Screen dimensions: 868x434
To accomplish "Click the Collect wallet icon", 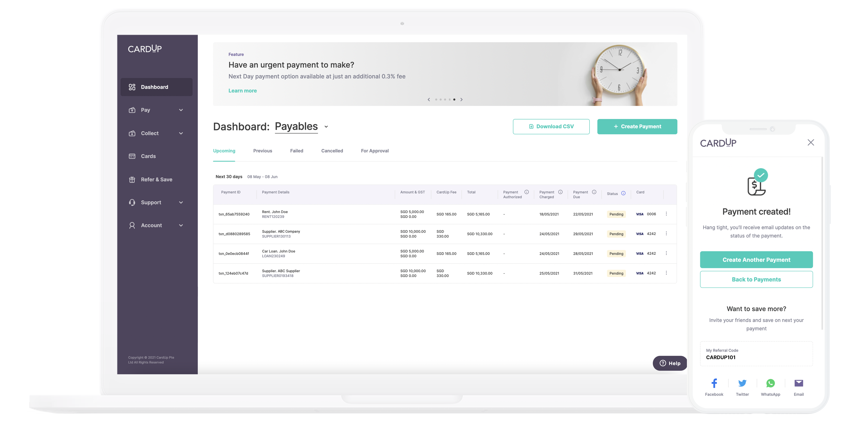I will point(132,133).
